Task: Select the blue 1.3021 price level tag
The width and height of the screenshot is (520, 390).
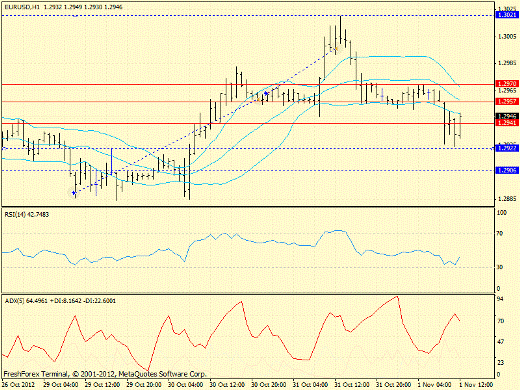Action: pos(507,15)
